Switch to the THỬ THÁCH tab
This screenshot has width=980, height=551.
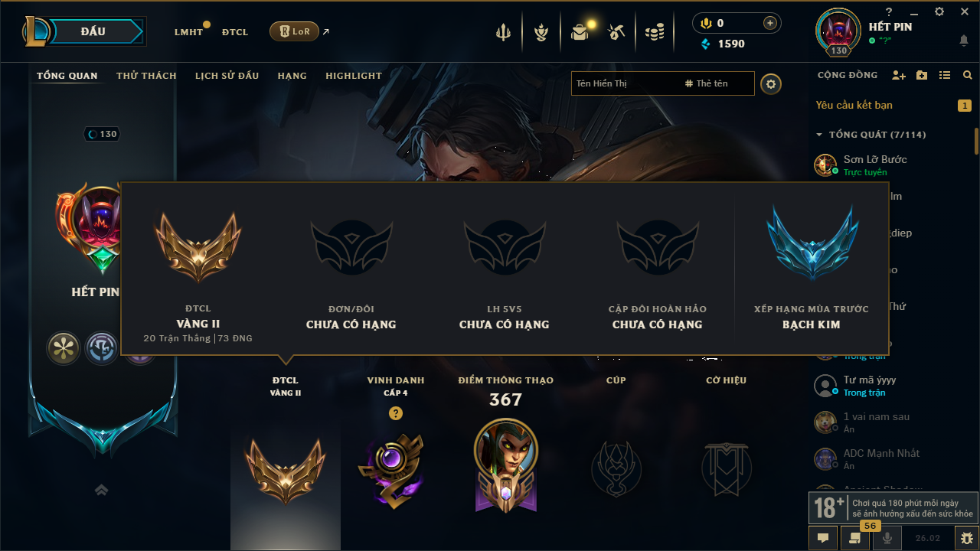(x=146, y=76)
